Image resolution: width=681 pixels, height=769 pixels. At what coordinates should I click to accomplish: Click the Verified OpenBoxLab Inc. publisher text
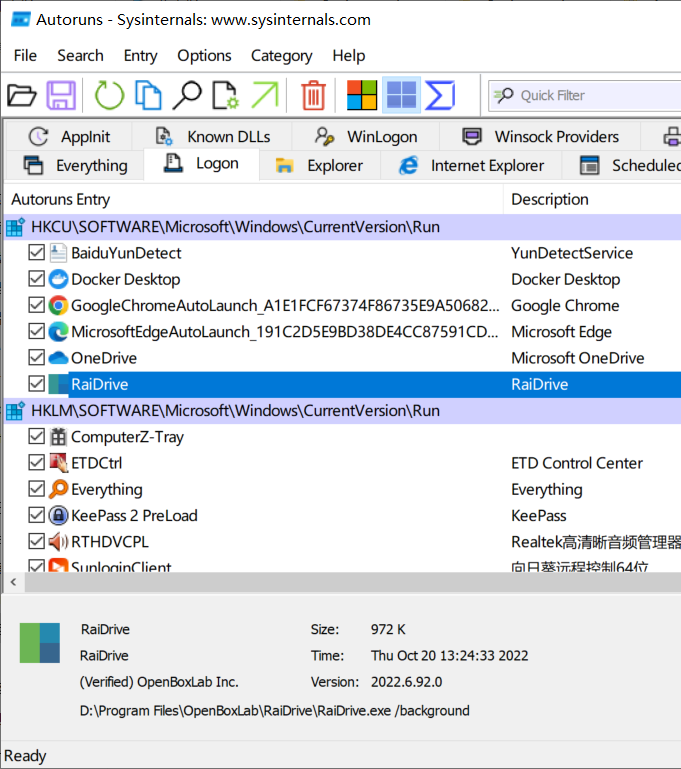[159, 682]
